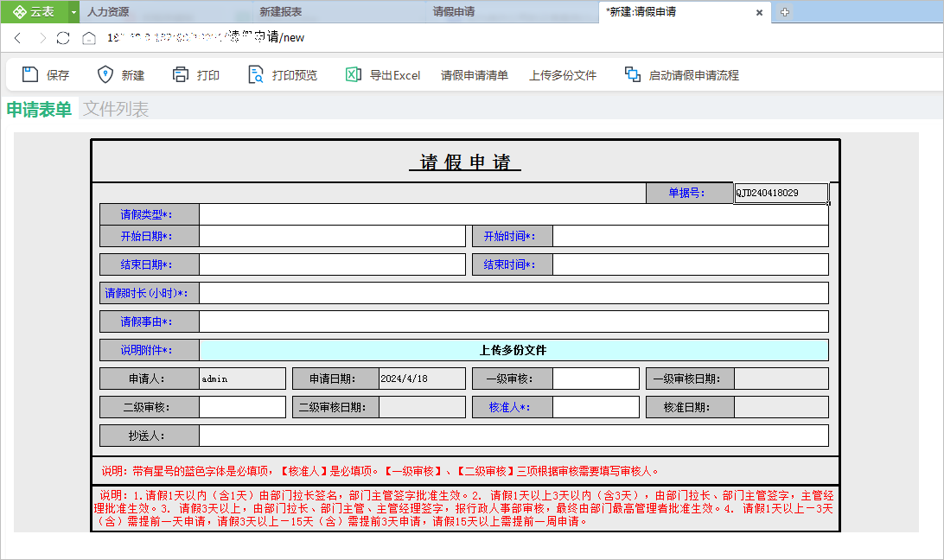Image resolution: width=944 pixels, height=560 pixels.
Task: Click the 请 假 申 请 form title
Action: pyautogui.click(x=465, y=162)
